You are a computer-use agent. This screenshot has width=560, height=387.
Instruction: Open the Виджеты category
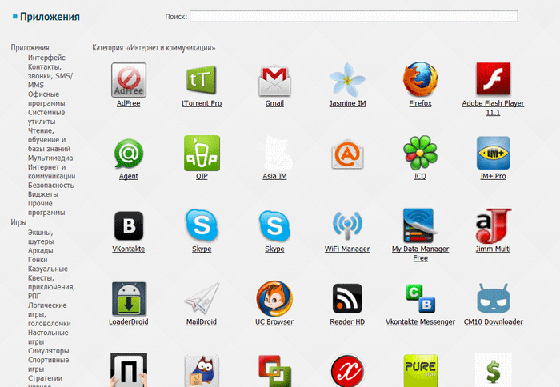43,195
